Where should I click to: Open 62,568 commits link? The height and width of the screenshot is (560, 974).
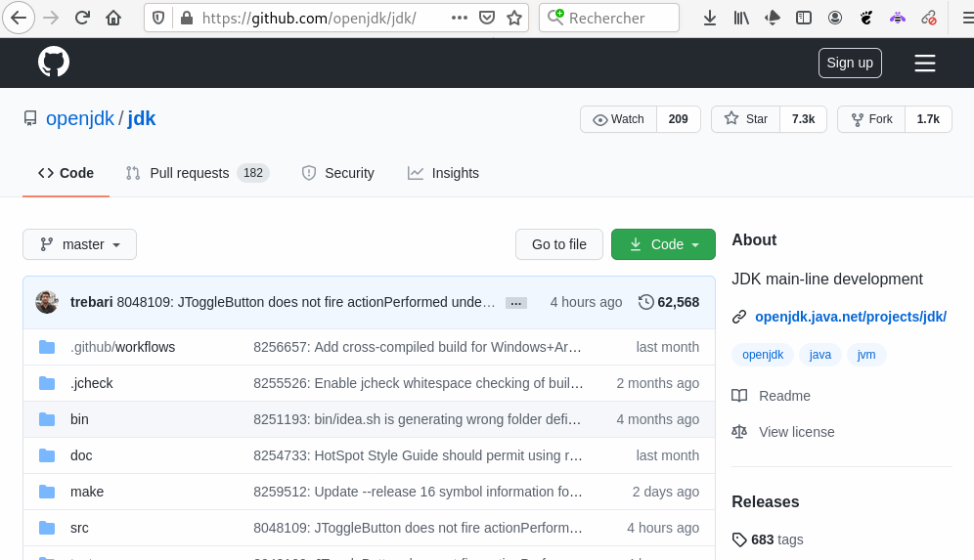click(x=679, y=302)
